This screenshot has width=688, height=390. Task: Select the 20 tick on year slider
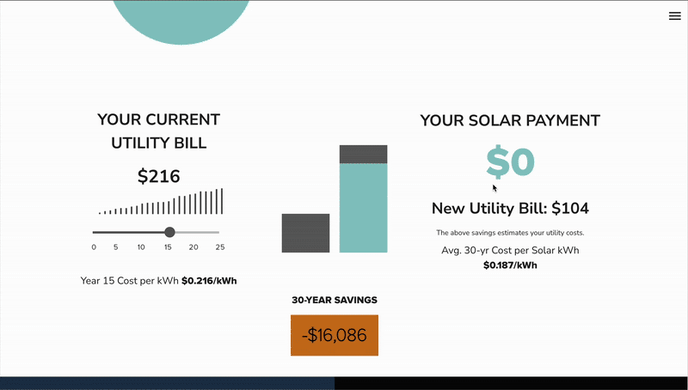(x=194, y=247)
